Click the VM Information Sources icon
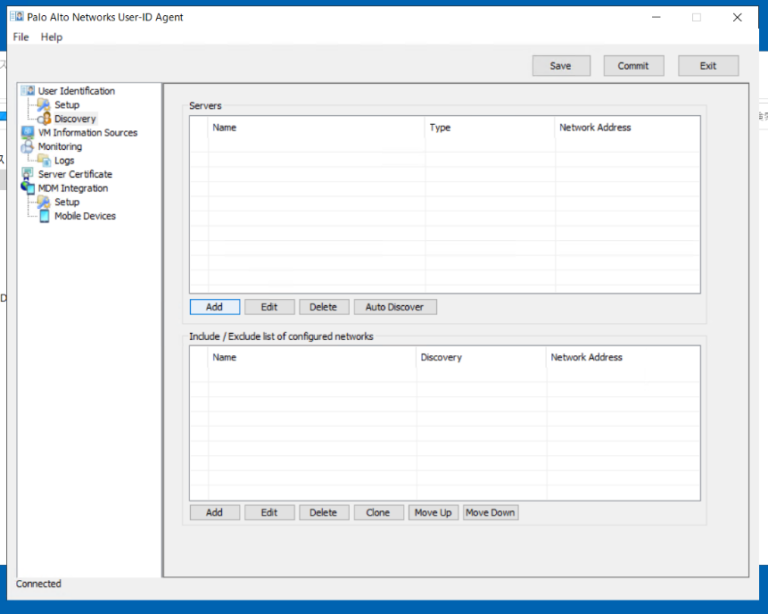 28,132
